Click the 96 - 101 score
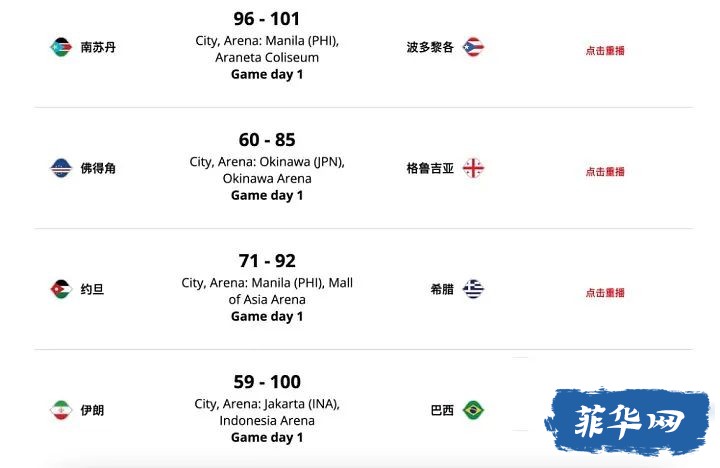 267,19
